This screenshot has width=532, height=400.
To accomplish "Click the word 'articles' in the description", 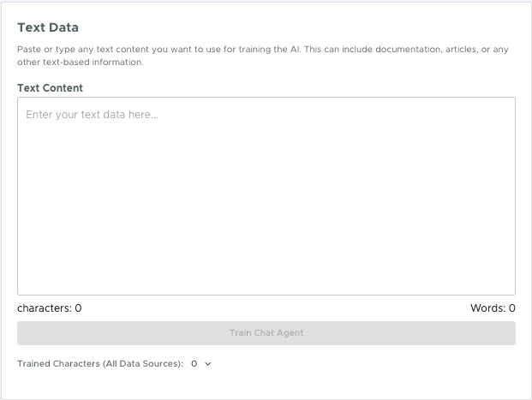I will click(461, 50).
